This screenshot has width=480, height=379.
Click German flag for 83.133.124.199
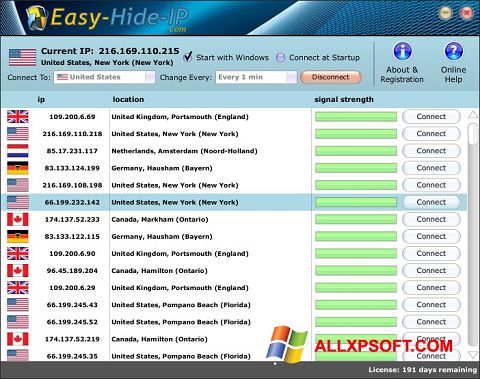coord(18,168)
